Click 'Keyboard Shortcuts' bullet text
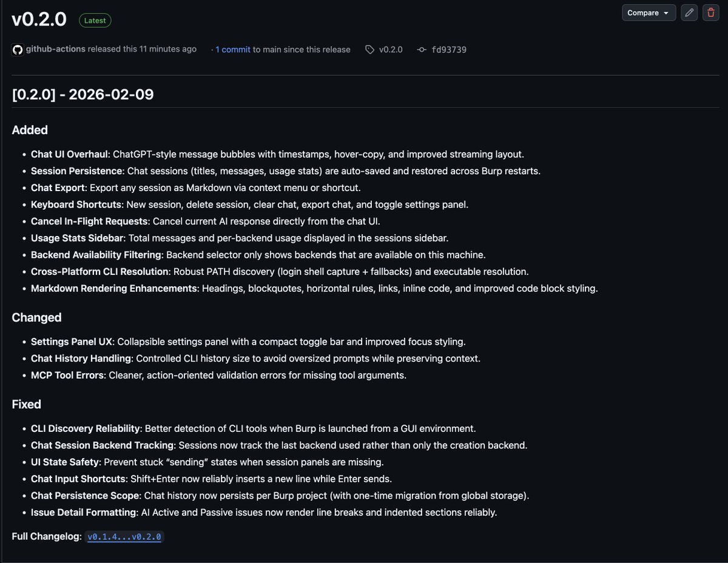The width and height of the screenshot is (728, 563). (76, 204)
